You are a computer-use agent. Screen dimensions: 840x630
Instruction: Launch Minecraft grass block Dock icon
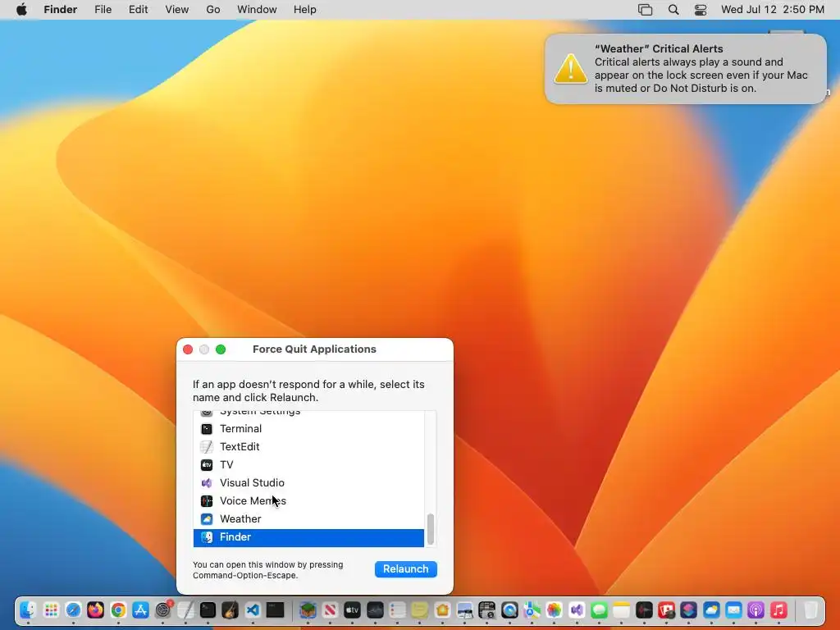coord(308,609)
